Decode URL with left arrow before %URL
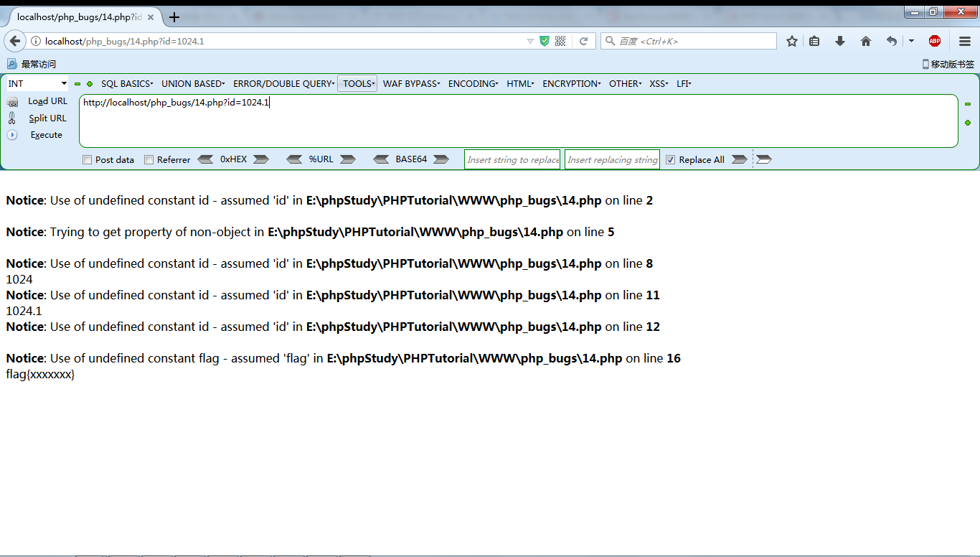The height and width of the screenshot is (557, 980). (294, 159)
